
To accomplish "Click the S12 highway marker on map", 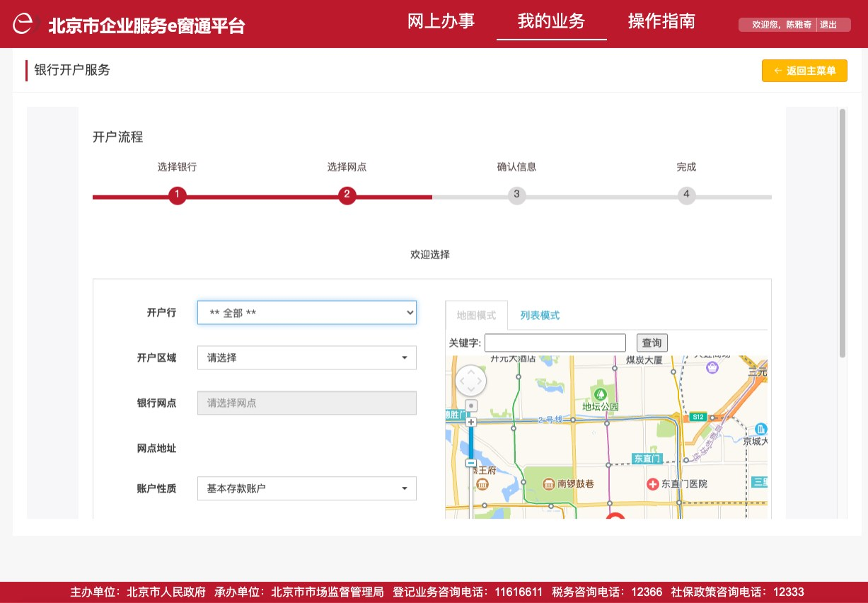I will tap(699, 417).
